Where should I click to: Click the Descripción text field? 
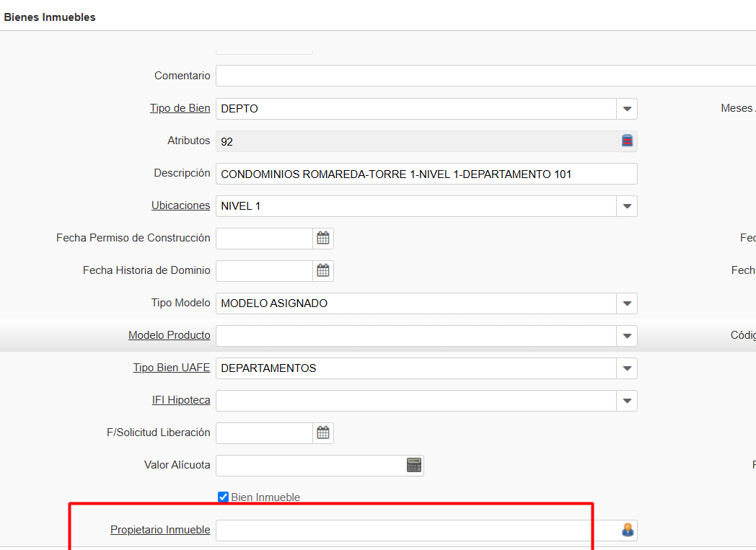pyautogui.click(x=426, y=174)
